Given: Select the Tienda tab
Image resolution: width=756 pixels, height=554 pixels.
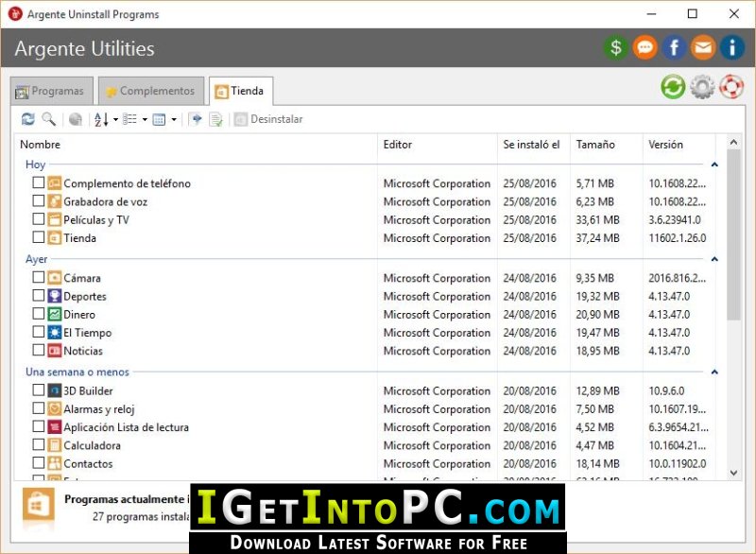Looking at the screenshot, I should coord(241,91).
